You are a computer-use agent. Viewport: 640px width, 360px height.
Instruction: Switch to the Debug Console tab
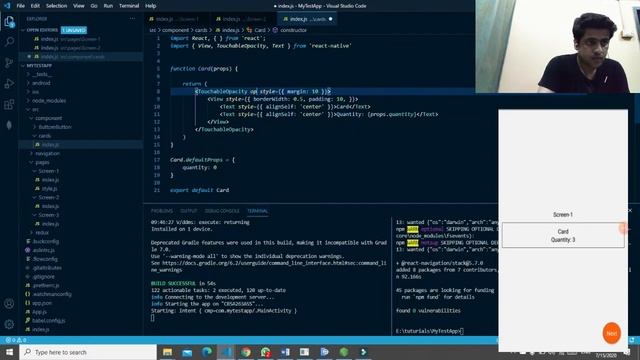[x=222, y=211]
